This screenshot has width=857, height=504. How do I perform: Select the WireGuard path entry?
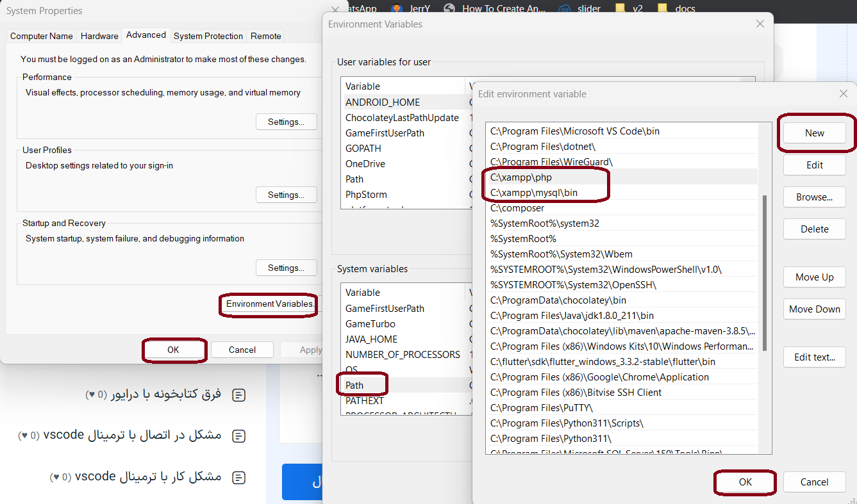click(621, 161)
